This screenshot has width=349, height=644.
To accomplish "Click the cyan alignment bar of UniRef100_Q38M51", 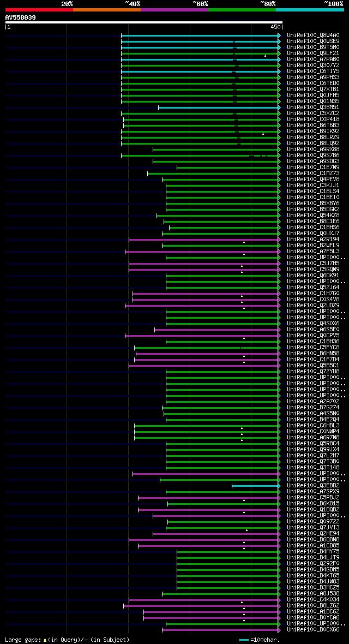I will [x=219, y=108].
